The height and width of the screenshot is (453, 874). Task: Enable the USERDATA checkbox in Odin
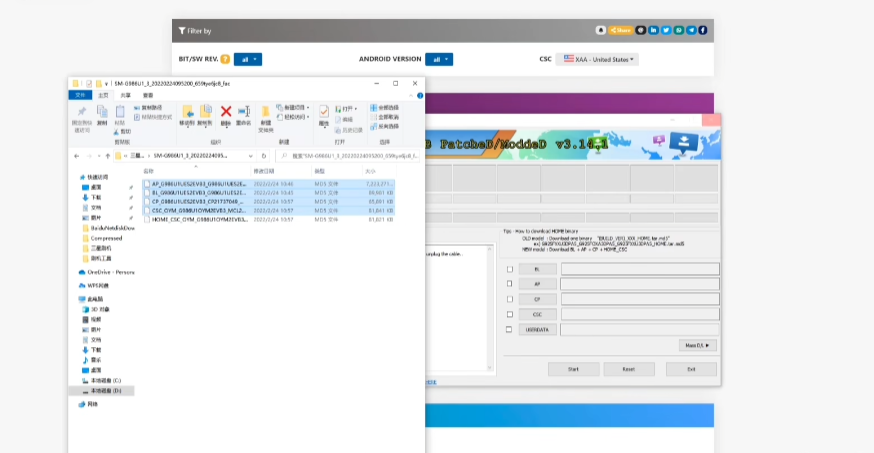coord(509,330)
